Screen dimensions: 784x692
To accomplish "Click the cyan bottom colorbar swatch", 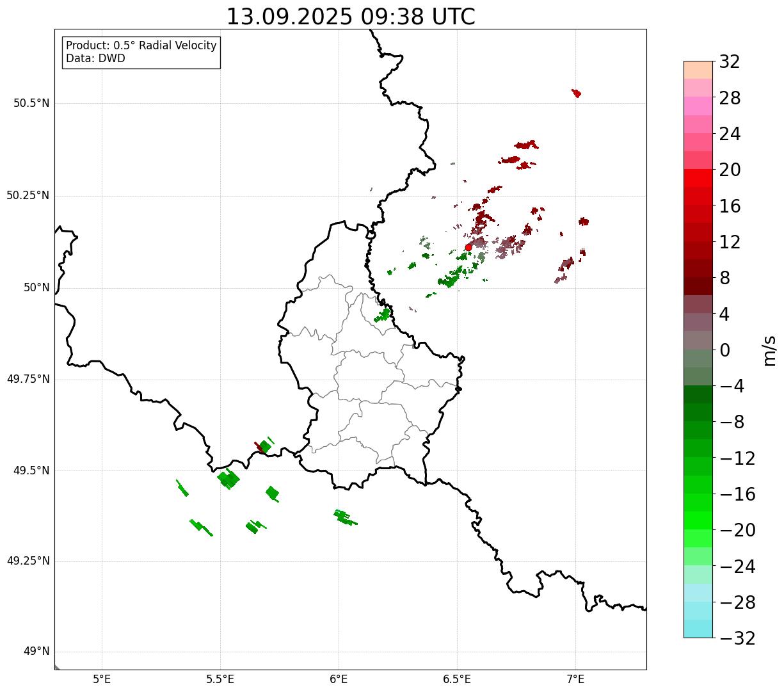I will [x=698, y=629].
